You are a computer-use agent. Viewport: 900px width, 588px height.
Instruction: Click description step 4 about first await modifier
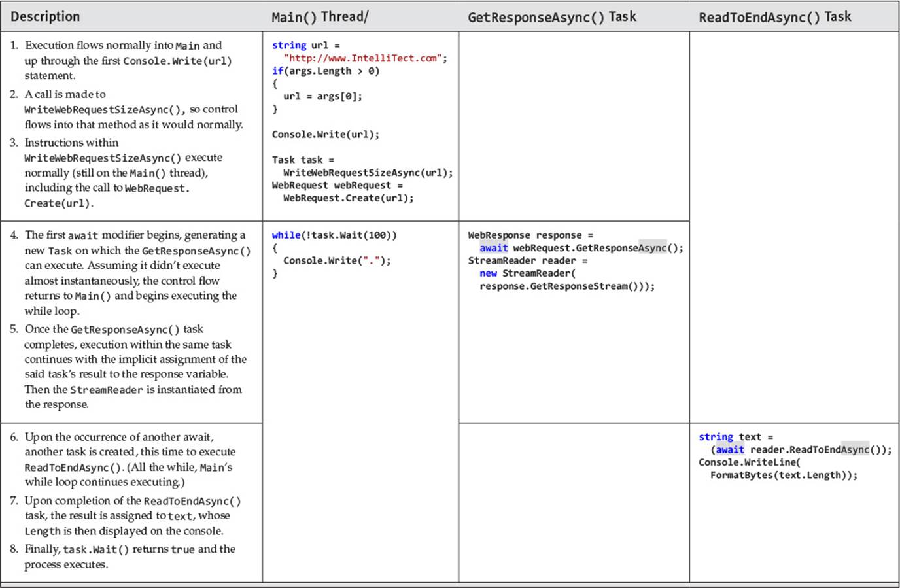click(x=130, y=273)
